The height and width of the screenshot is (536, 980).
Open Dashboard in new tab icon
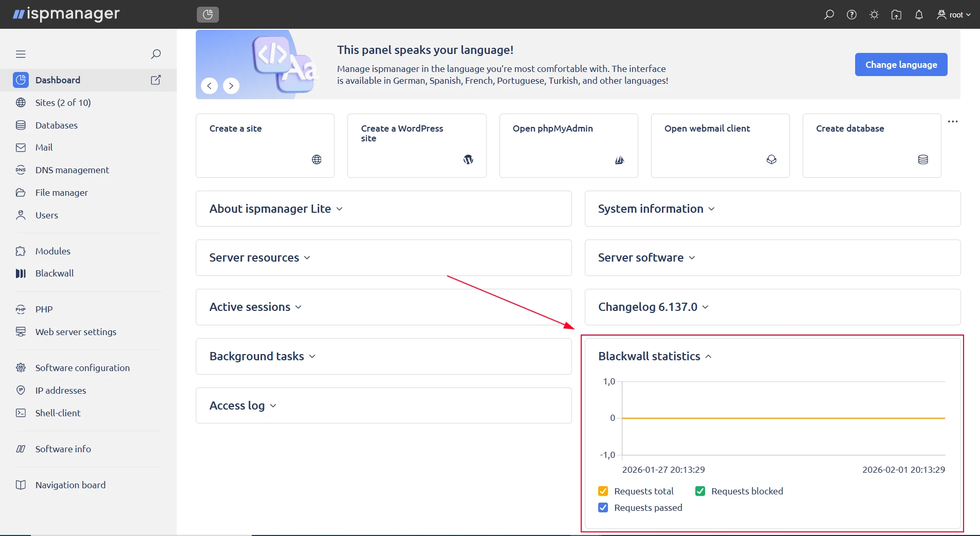[x=156, y=80]
